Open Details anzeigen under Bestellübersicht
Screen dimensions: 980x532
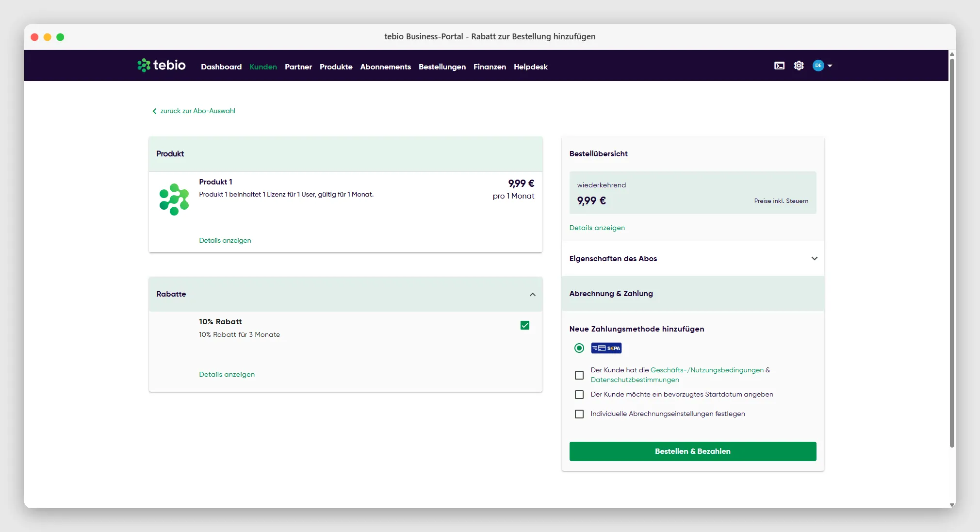(x=597, y=228)
